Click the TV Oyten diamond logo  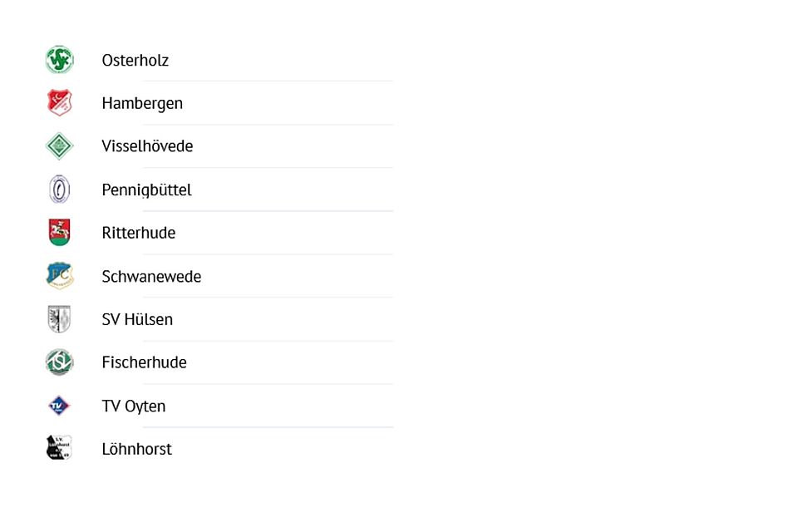[x=59, y=406]
